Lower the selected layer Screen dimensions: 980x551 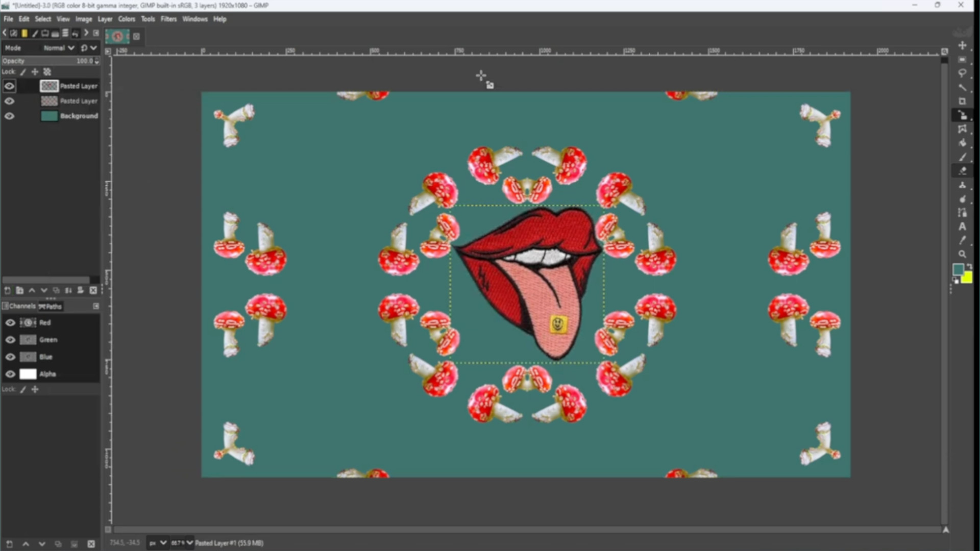coord(44,290)
